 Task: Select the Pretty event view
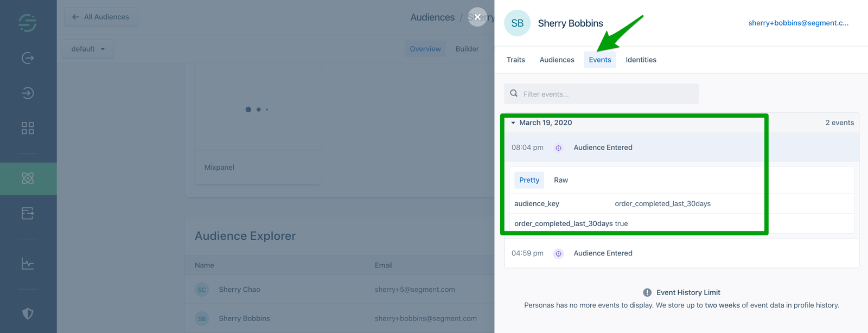pyautogui.click(x=529, y=180)
